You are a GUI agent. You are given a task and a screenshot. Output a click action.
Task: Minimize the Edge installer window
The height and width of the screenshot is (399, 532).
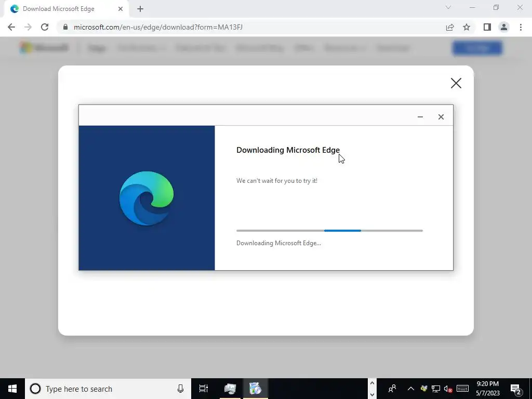coord(420,117)
